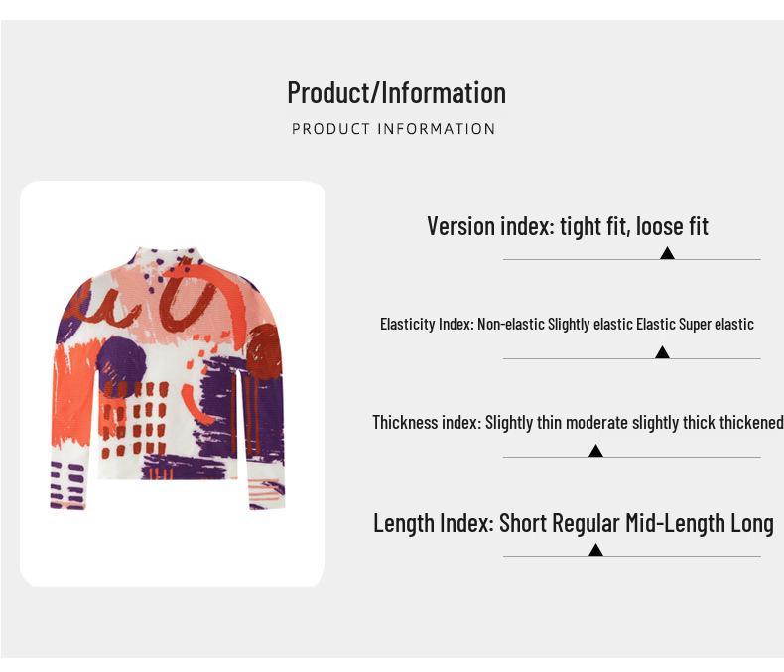Select the "tight fit" version option

pyautogui.click(x=593, y=226)
